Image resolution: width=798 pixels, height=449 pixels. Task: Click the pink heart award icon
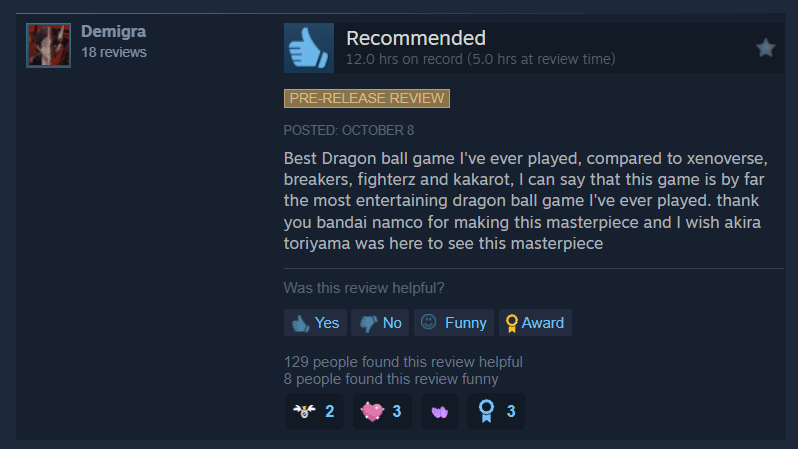[372, 411]
